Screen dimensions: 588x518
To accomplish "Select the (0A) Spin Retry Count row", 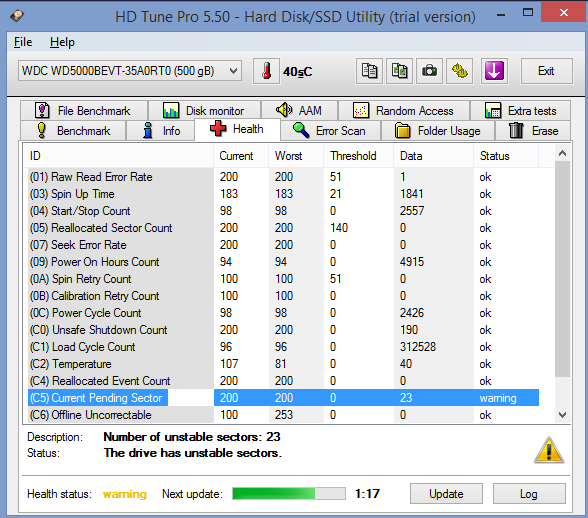I will pos(284,279).
